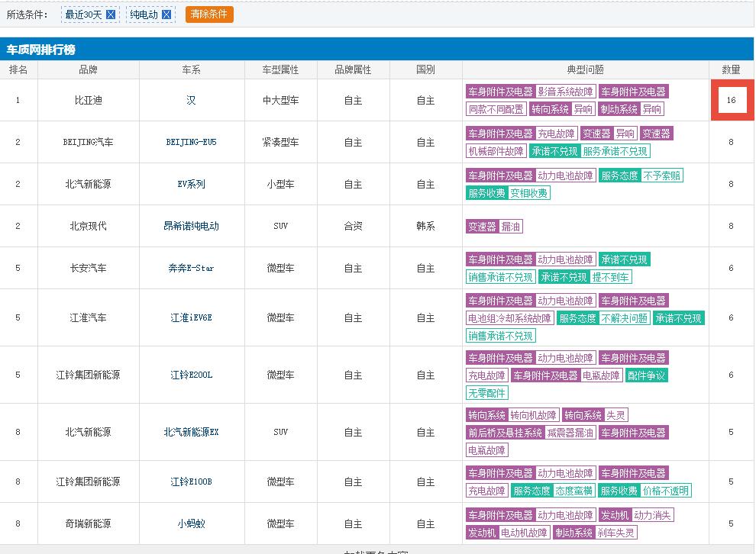Image resolution: width=756 pixels, height=554 pixels.
Task: Click the 中大型车 type cell
Action: click(x=280, y=100)
